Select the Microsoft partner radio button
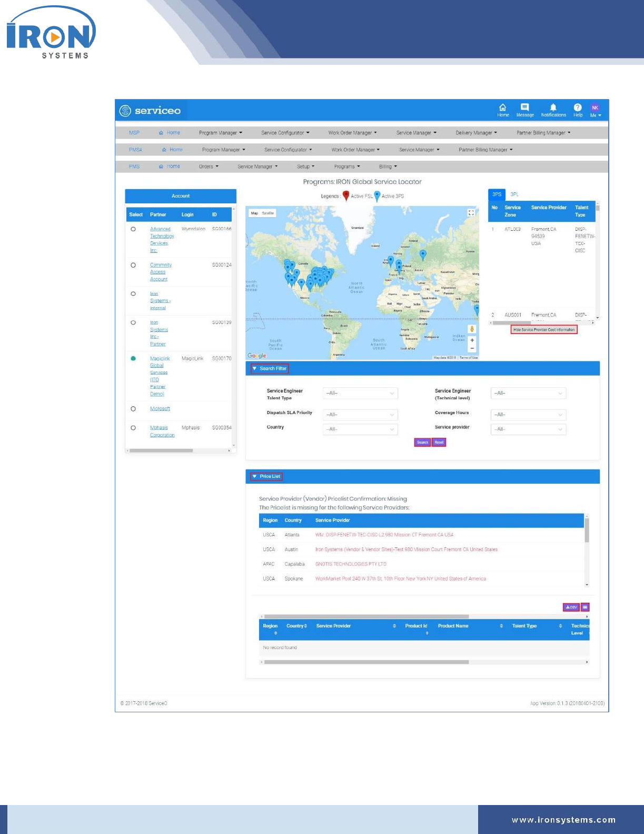 pos(133,409)
